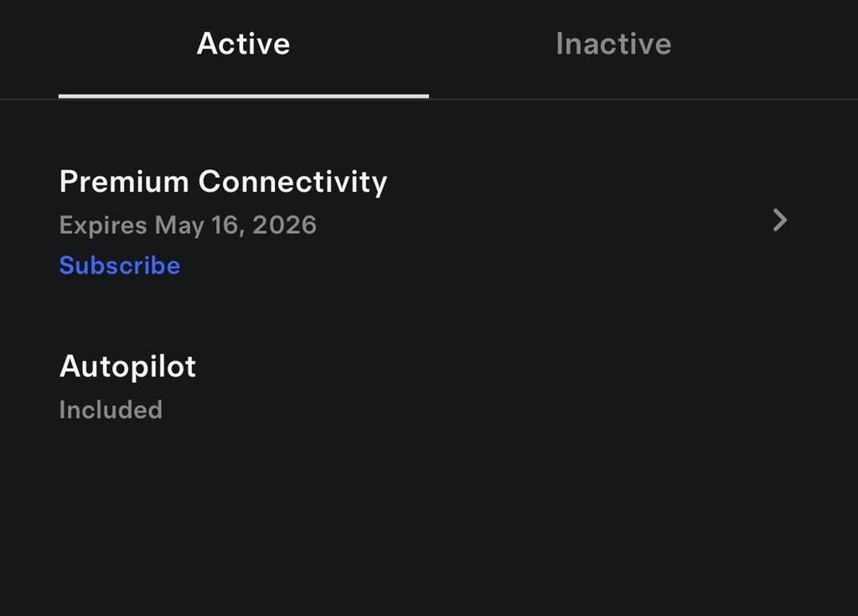Open Premium Connectivity details via chevron arrow
The height and width of the screenshot is (616, 858).
[779, 220]
